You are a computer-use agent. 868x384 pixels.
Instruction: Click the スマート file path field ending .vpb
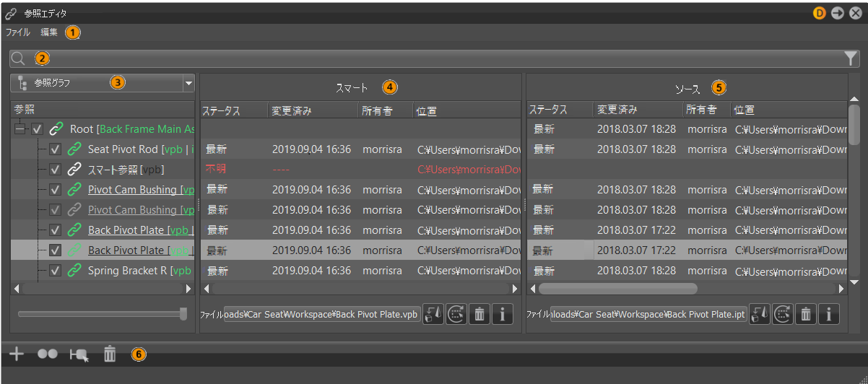coord(322,315)
